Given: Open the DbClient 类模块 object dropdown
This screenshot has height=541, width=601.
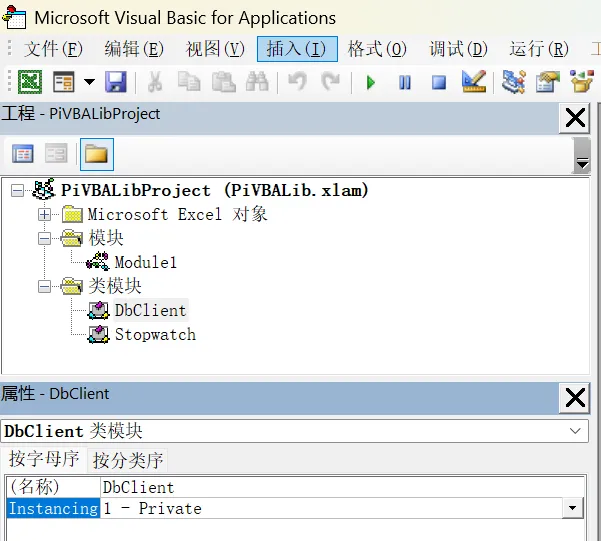Looking at the screenshot, I should pos(575,431).
